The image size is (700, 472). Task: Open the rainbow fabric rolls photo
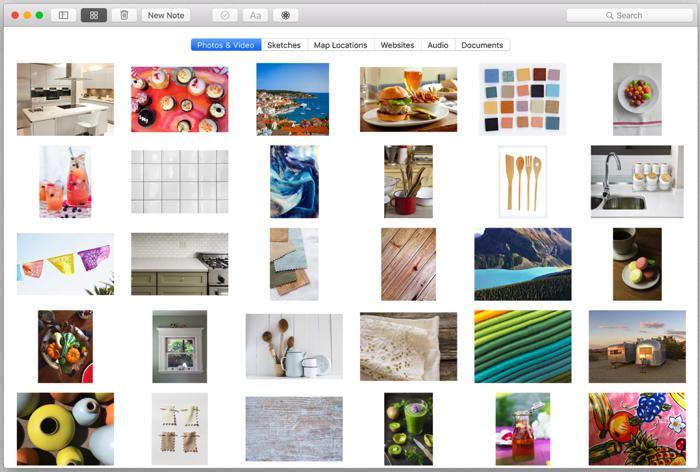pyautogui.click(x=523, y=347)
